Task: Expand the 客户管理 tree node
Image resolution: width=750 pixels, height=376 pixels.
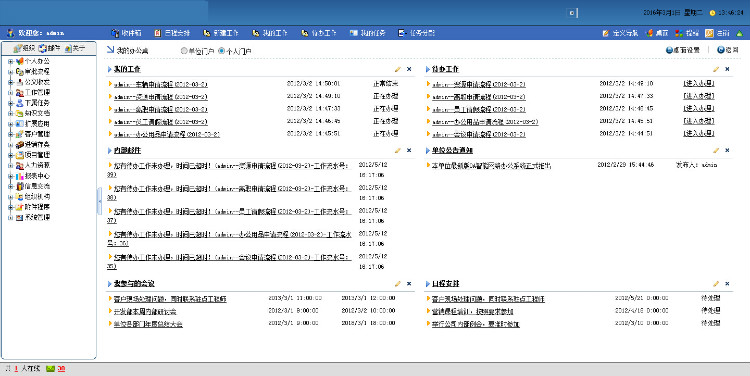Action: coord(11,134)
